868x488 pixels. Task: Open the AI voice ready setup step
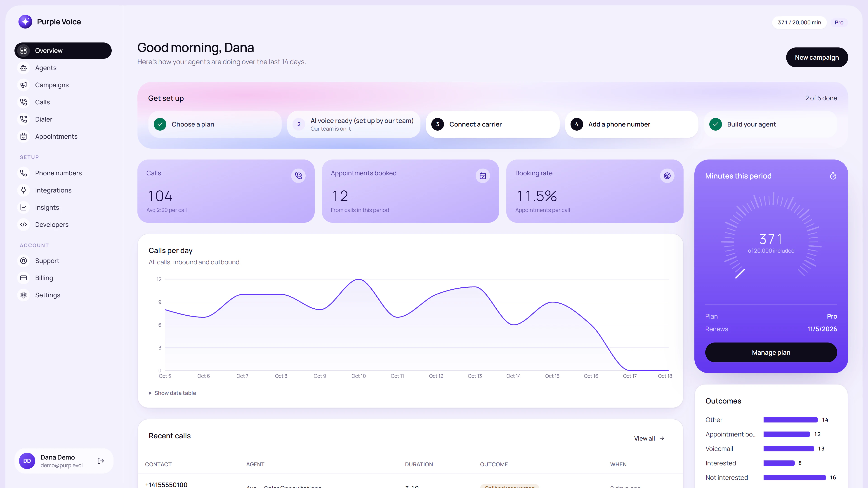[x=354, y=124]
